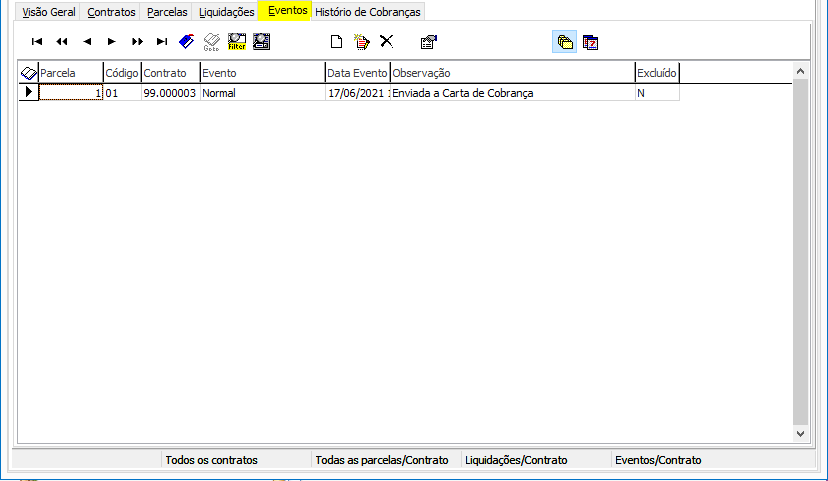Click Todas as parcelas/Contrato status panel
Screen dimensions: 828x481
pyautogui.click(x=386, y=460)
